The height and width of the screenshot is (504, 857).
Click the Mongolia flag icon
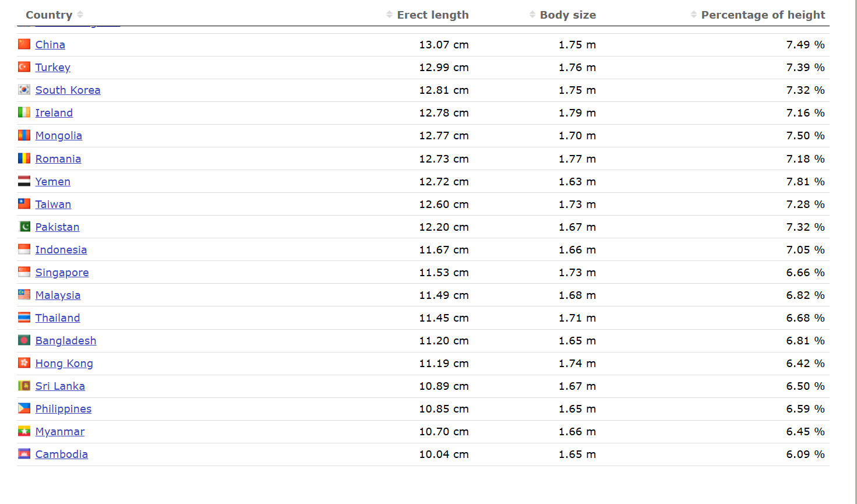[24, 135]
